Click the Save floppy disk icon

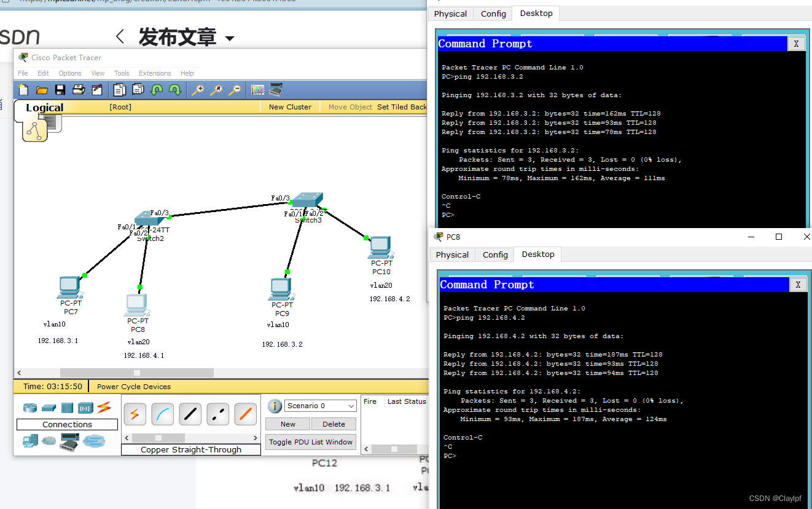click(60, 90)
